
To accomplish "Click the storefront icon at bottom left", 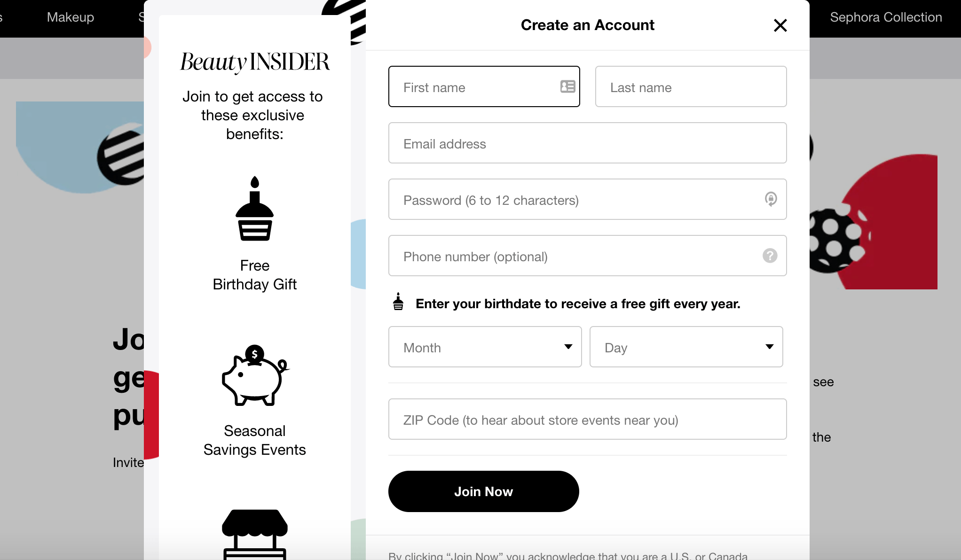I will click(255, 533).
